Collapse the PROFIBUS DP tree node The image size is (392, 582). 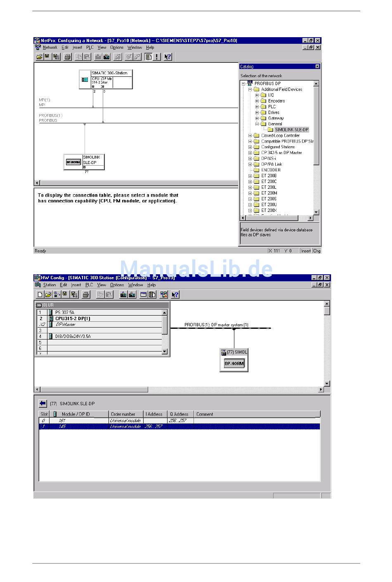243,83
